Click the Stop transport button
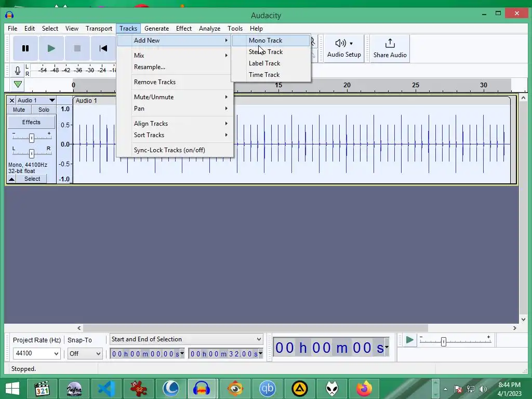 pyautogui.click(x=77, y=48)
